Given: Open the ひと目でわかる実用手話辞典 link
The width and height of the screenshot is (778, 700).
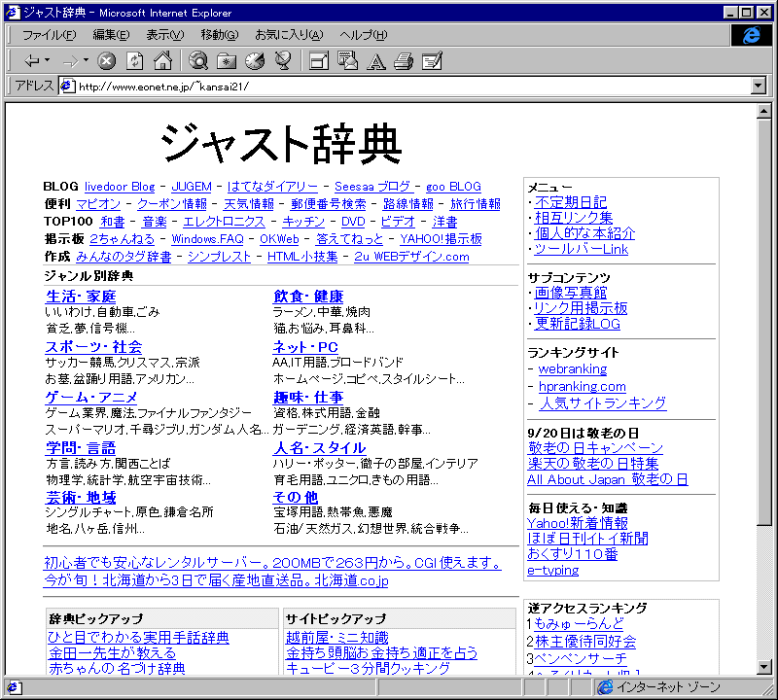Looking at the screenshot, I should [x=138, y=638].
